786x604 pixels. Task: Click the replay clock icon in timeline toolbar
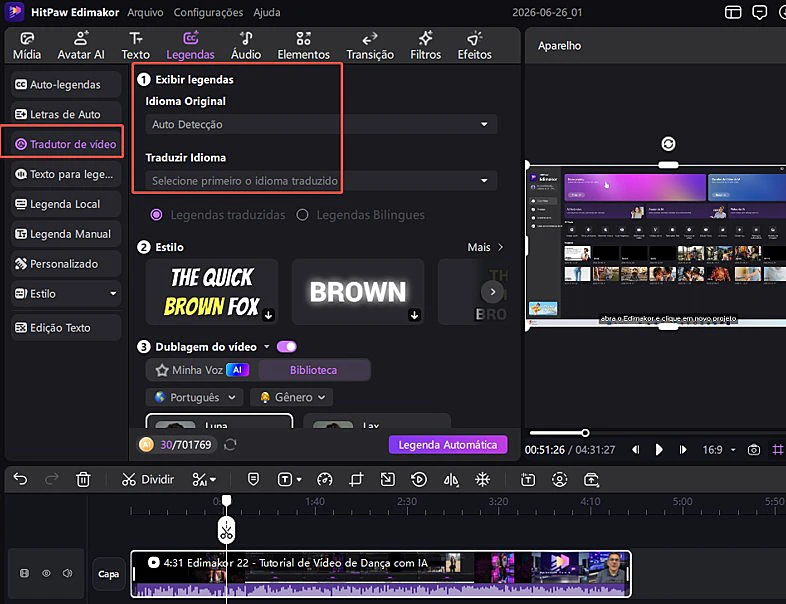pos(419,480)
